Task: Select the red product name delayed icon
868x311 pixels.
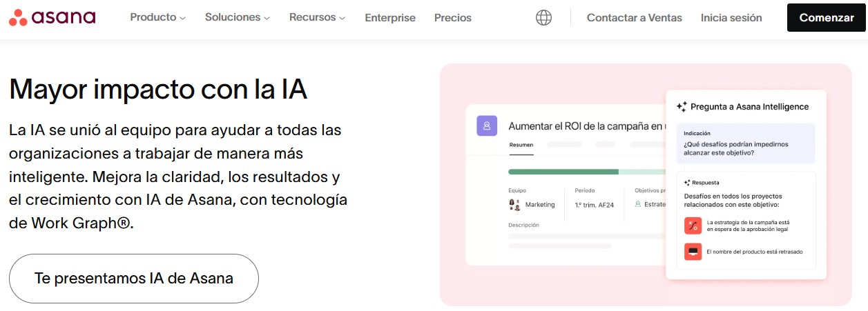Action: (693, 252)
